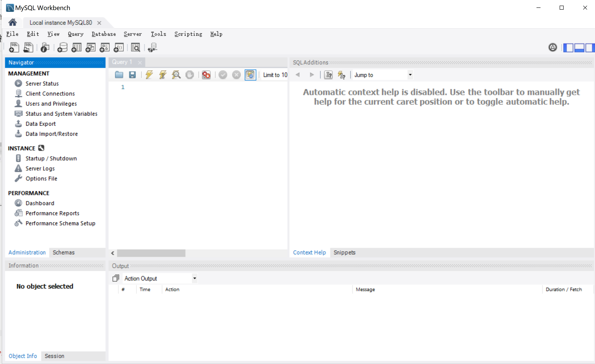Click the Context Help button
The width and height of the screenshot is (595, 364).
(309, 252)
